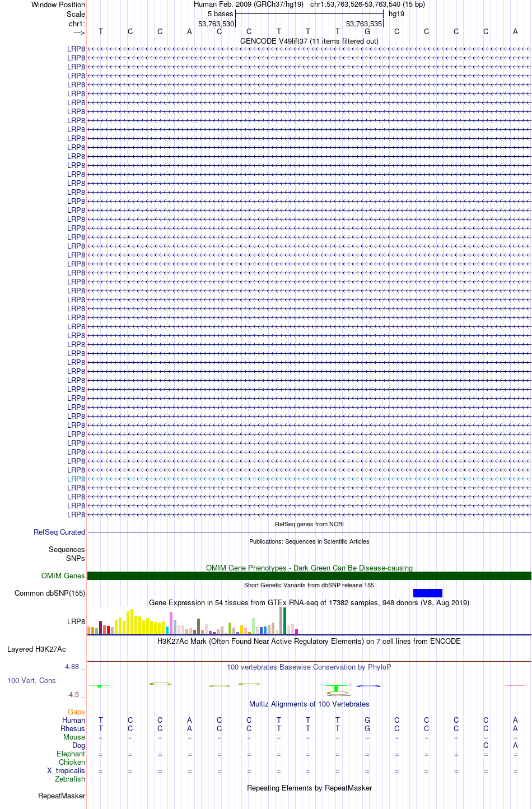Click the hg19 label next to scale bar
Viewport: 532px width, 809px height.
tap(396, 13)
